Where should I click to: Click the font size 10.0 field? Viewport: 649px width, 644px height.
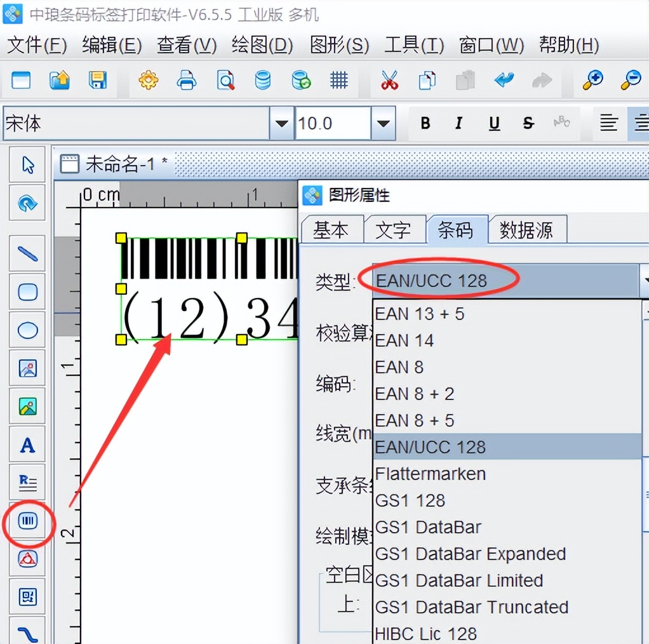click(x=332, y=123)
